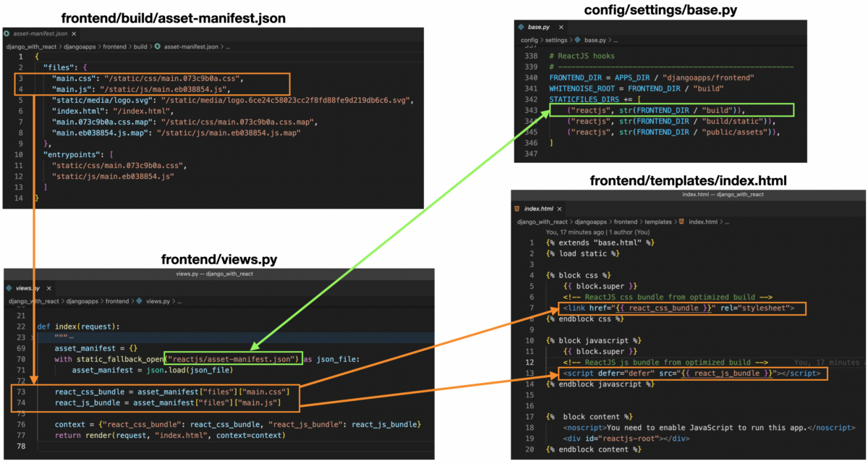Click the Python icon on the views.py tab
The height and width of the screenshot is (464, 868).
7,287
